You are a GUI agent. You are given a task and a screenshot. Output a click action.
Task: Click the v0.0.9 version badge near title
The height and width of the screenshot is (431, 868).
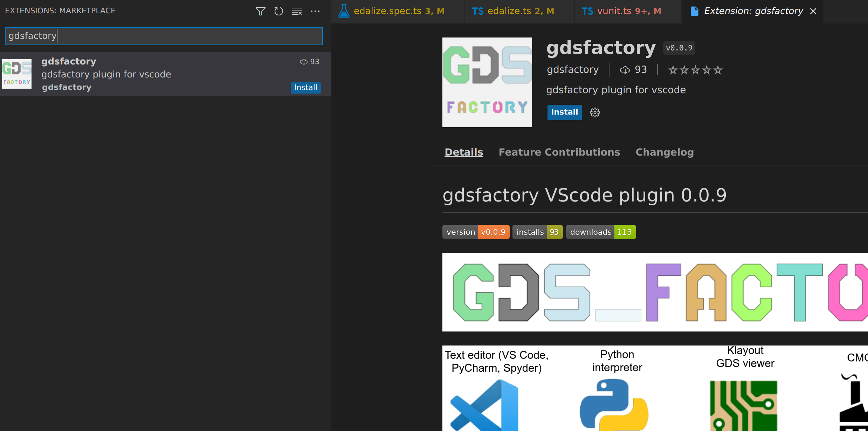pyautogui.click(x=679, y=48)
